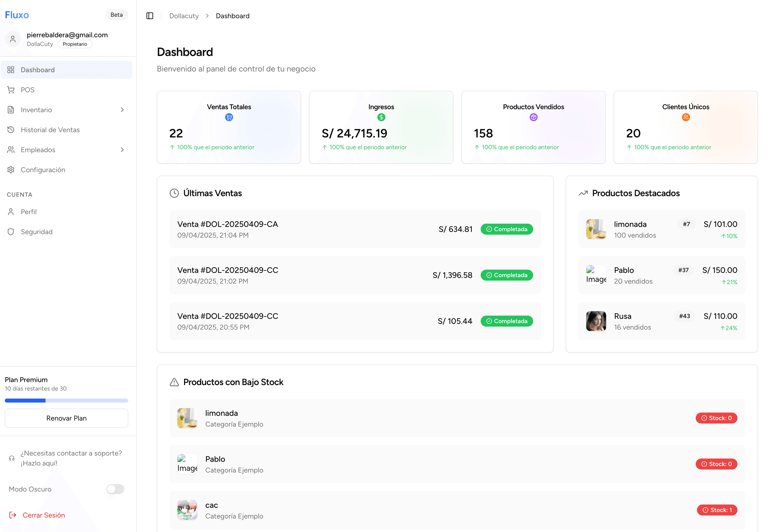Open the sale of S/ 1,396.58
Image resolution: width=778 pixels, height=532 pixels.
click(x=355, y=275)
